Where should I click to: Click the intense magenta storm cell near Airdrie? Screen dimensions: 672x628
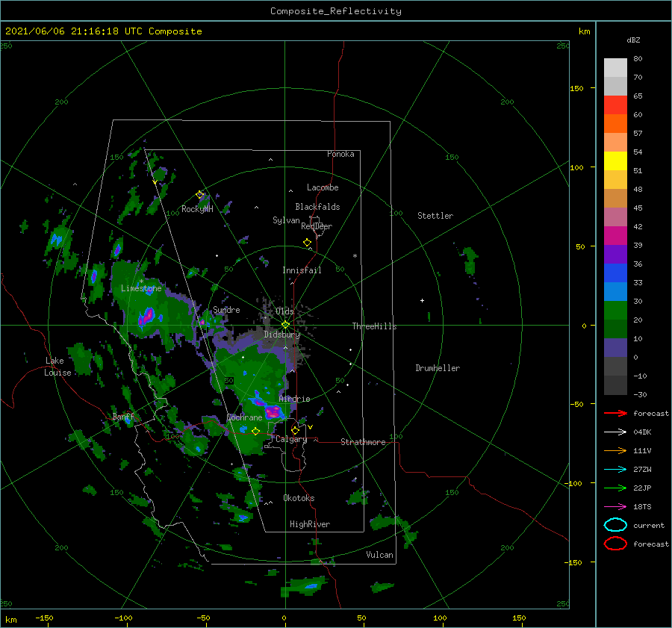point(273,412)
